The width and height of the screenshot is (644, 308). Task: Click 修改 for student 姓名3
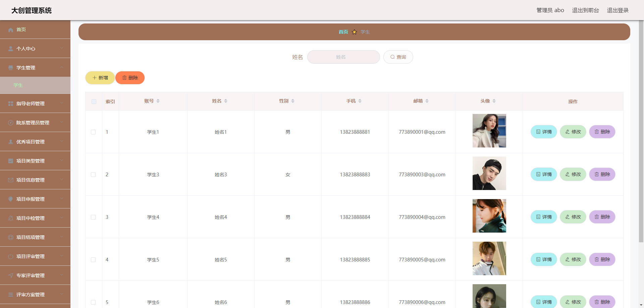[573, 174]
